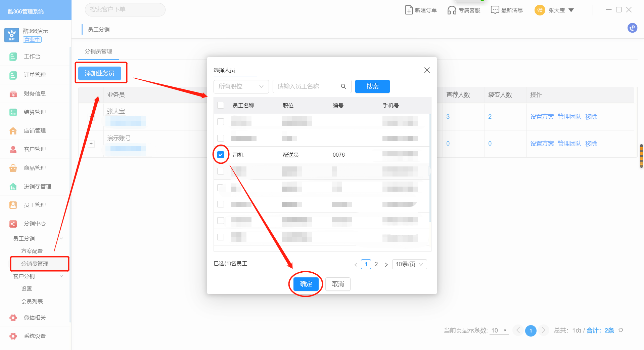Image resolution: width=644 pixels, height=350 pixels.
Task: Open dedicated customer service headset icon
Action: point(452,10)
